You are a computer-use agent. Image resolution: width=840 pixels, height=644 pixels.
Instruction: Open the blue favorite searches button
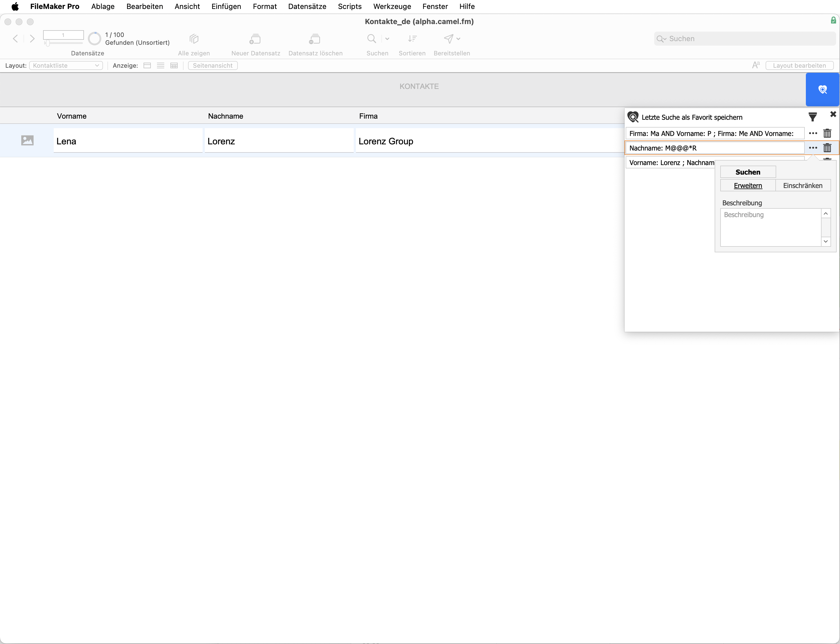(x=822, y=89)
